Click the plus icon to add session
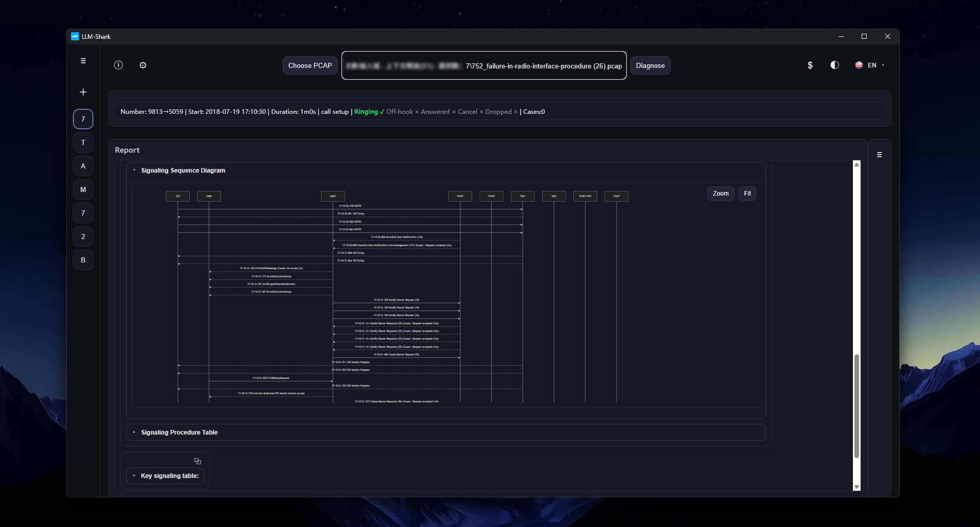The width and height of the screenshot is (980, 527). (83, 92)
